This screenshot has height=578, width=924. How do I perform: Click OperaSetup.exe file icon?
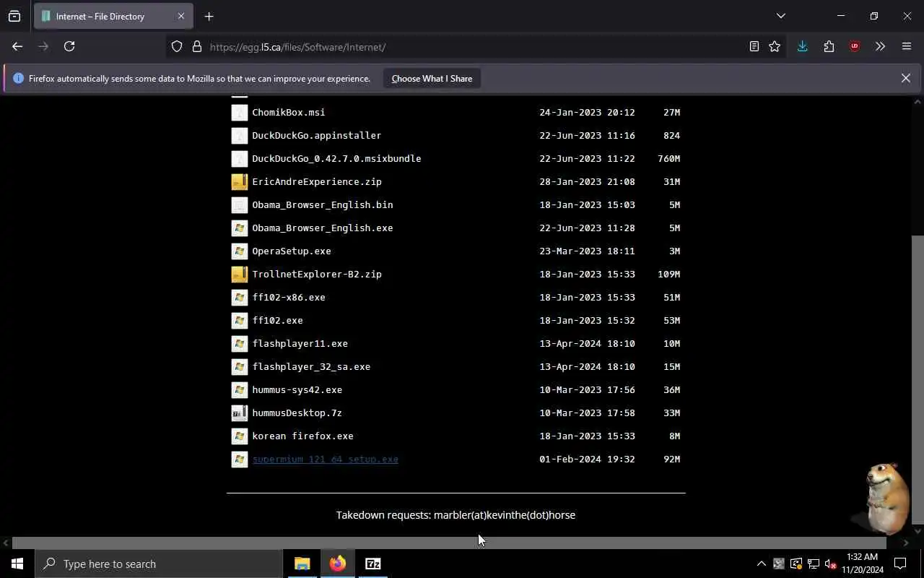[x=239, y=251]
